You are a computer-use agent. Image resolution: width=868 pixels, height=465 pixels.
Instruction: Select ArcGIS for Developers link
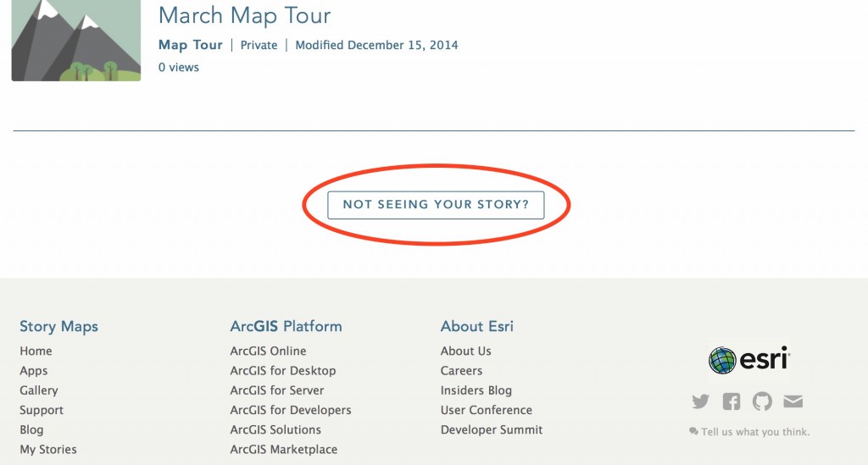coord(291,410)
